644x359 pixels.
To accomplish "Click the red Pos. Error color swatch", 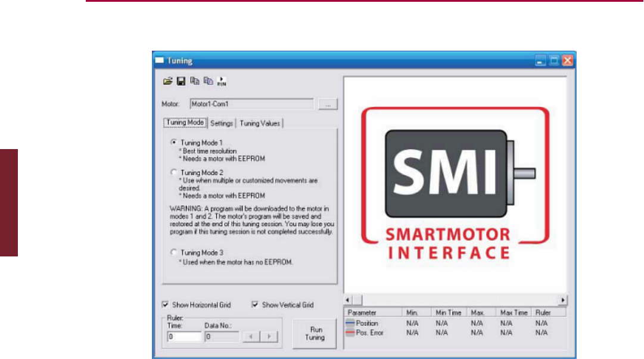I will (350, 332).
